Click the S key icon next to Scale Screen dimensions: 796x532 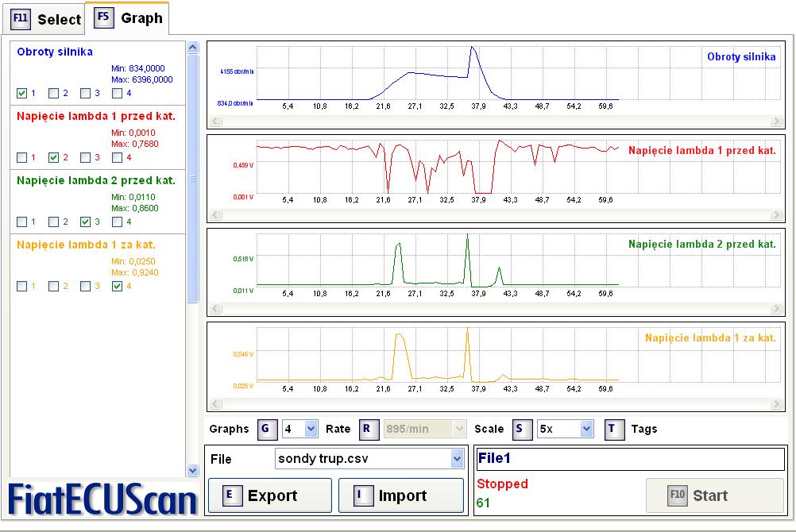pyautogui.click(x=521, y=430)
